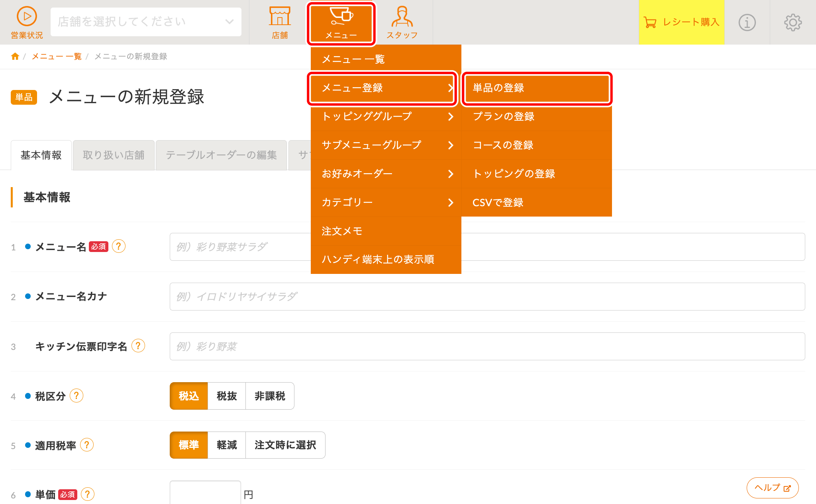This screenshot has width=816, height=504.
Task: Select 注文時に選択 tax rate option
Action: pos(285,445)
